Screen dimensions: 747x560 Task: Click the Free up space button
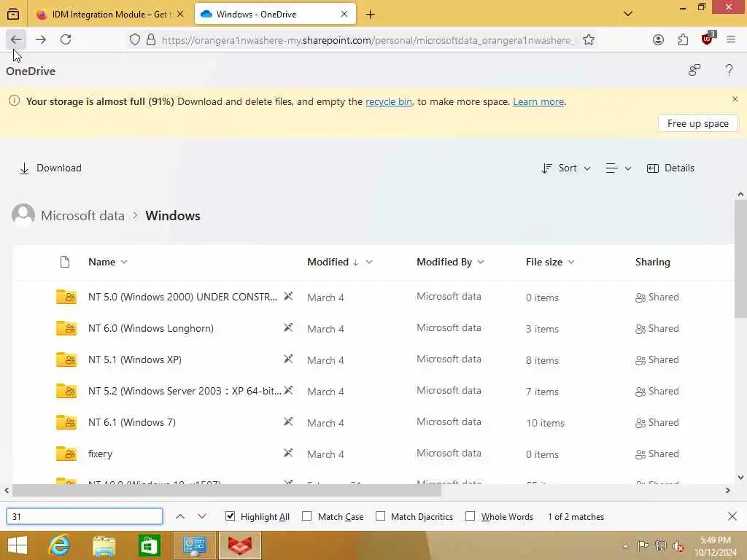(x=697, y=123)
